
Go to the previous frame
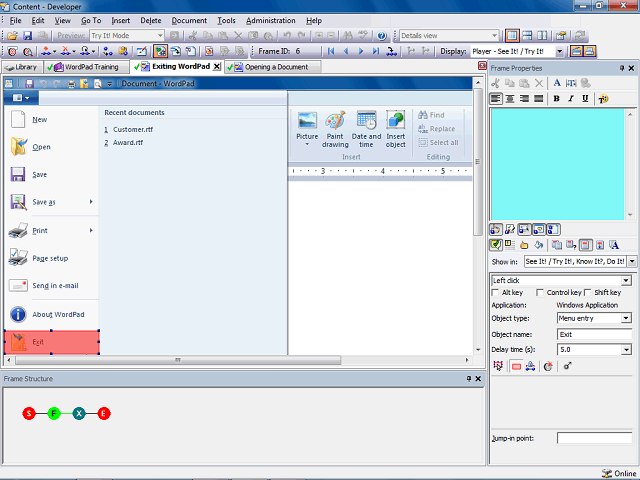pyautogui.click(x=346, y=51)
